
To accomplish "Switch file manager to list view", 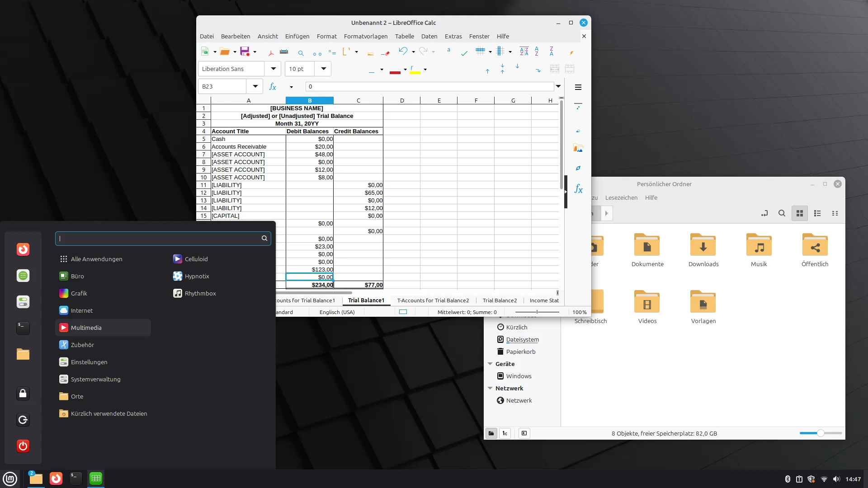I will [817, 213].
